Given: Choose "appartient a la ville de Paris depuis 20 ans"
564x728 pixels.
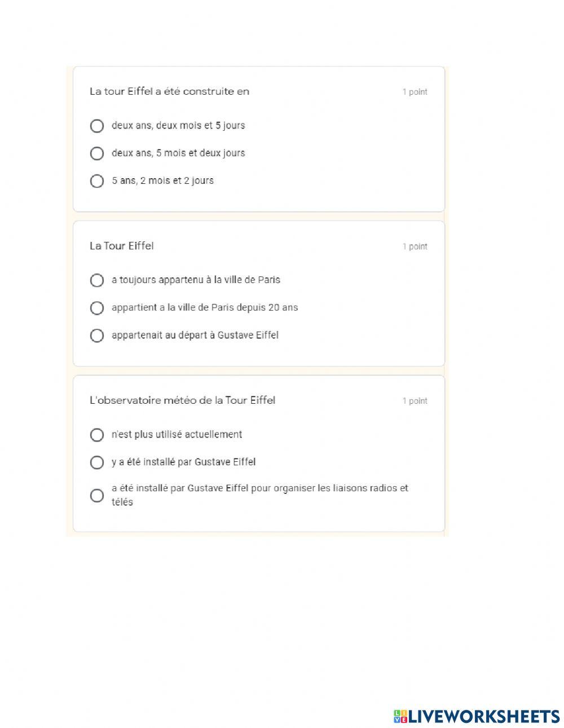Looking at the screenshot, I should (x=97, y=308).
